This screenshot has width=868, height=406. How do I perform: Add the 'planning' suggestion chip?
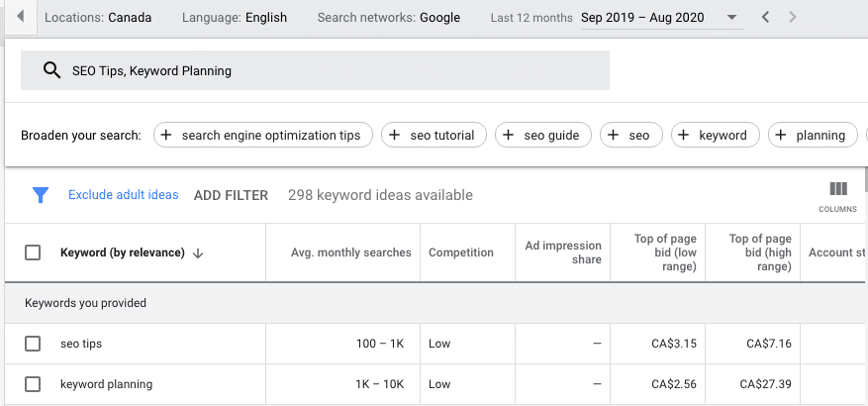[x=813, y=135]
